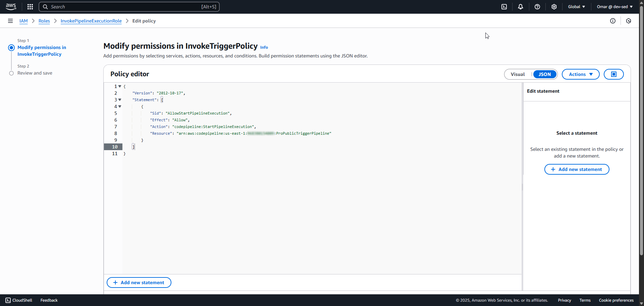The height and width of the screenshot is (306, 644).
Task: Click Add new statement below the editor
Action: pyautogui.click(x=139, y=282)
